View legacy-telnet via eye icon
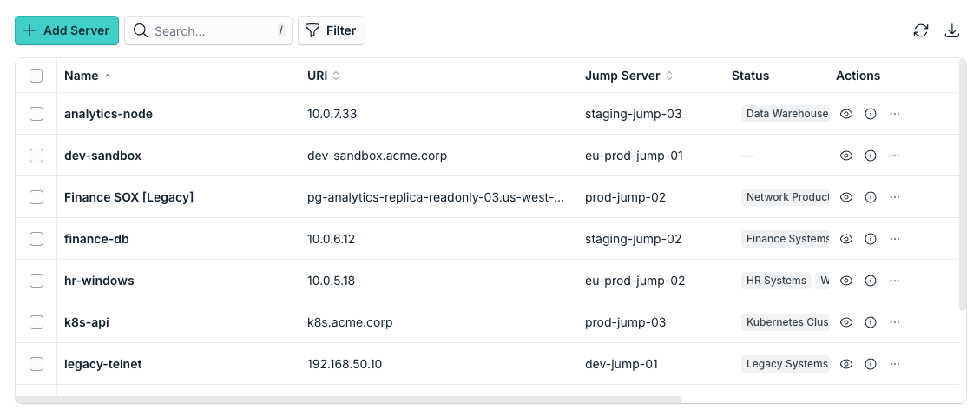 click(x=846, y=364)
